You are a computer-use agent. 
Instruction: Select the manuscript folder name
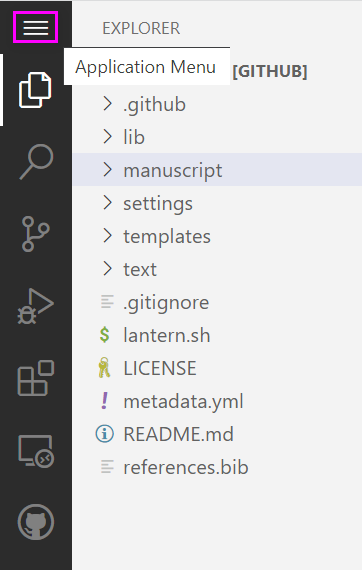[173, 170]
